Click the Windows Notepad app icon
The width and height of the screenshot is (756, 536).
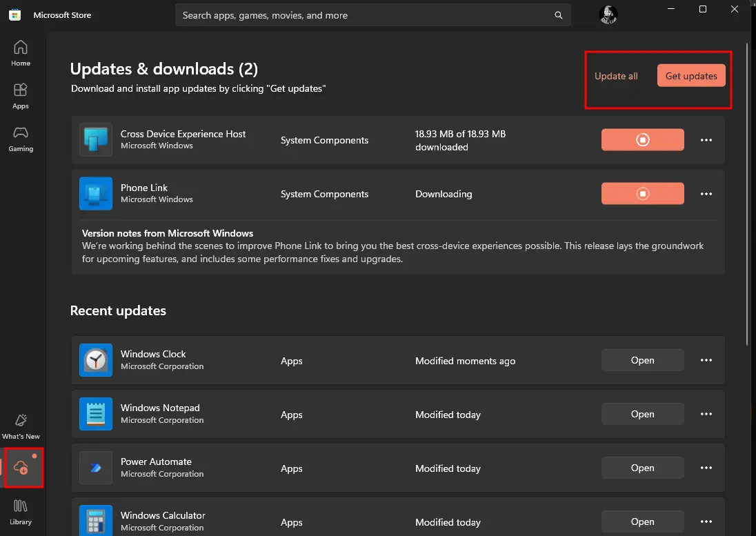(96, 414)
